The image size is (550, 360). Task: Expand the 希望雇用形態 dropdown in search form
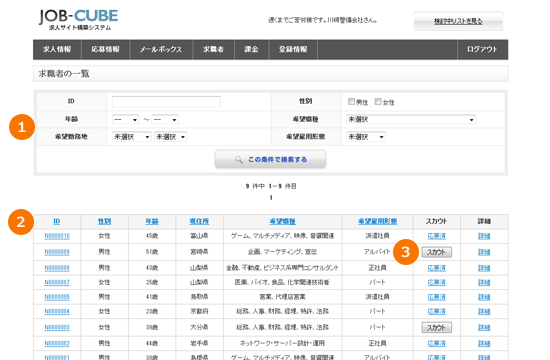366,137
